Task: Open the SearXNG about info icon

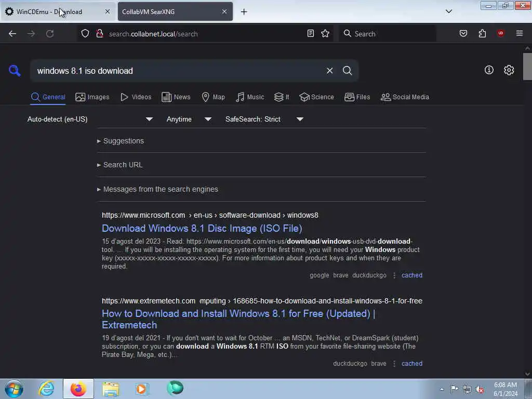Action: tap(489, 70)
